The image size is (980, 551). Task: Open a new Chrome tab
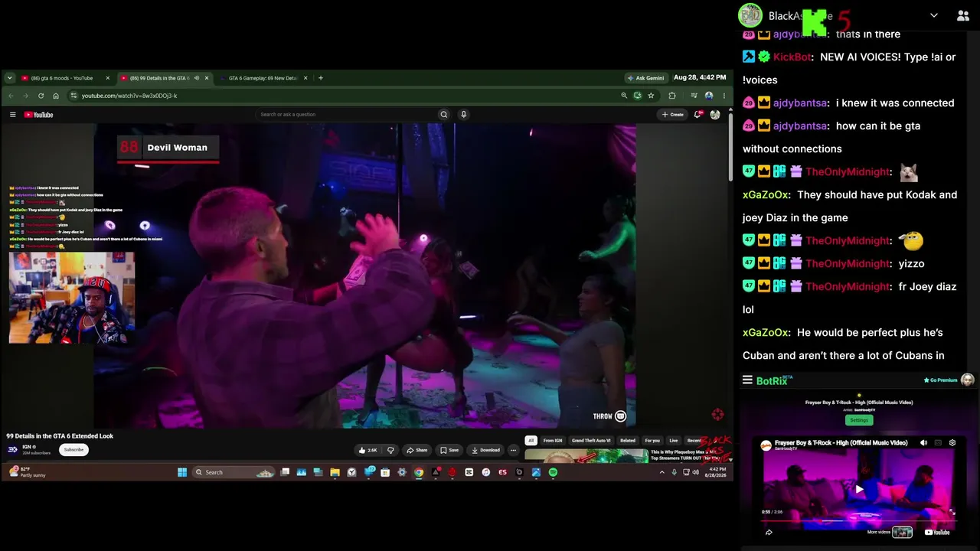click(321, 78)
